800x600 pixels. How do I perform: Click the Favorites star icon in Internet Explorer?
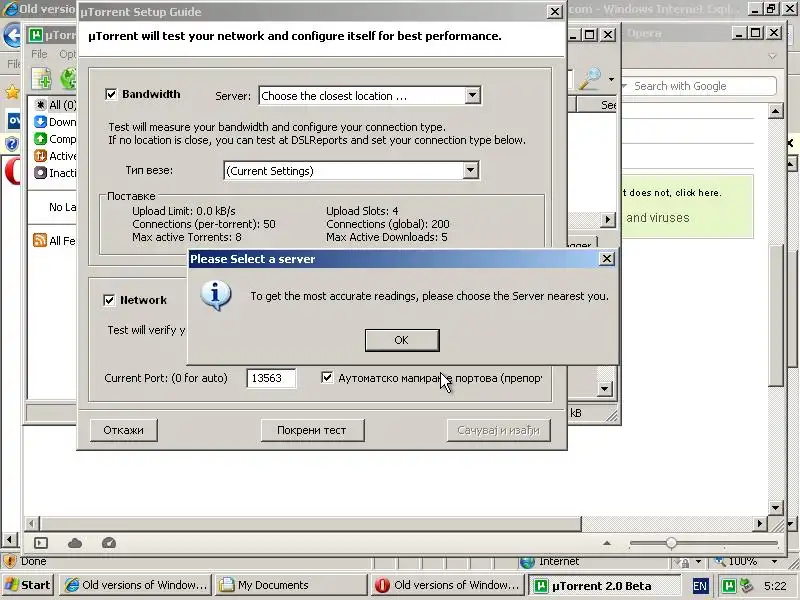(12, 92)
